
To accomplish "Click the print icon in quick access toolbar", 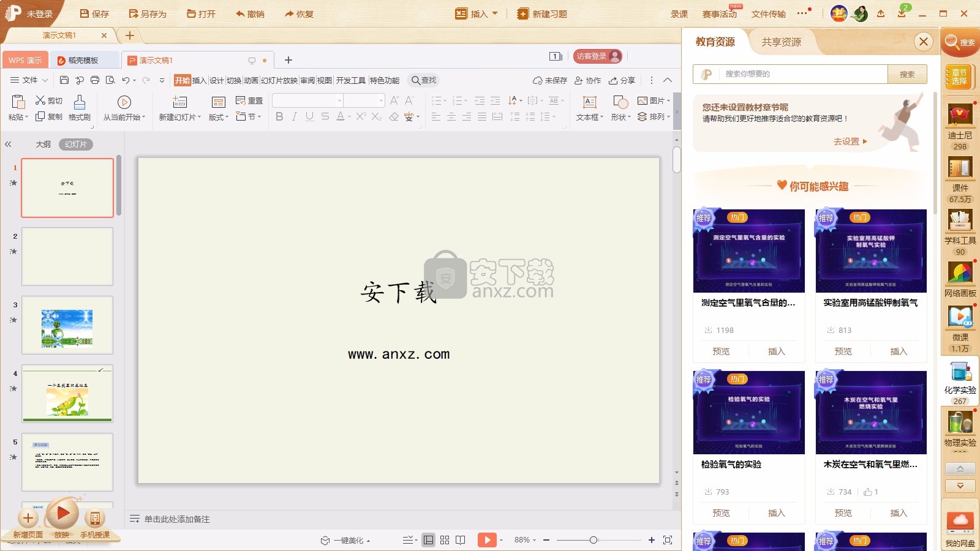I will point(95,80).
